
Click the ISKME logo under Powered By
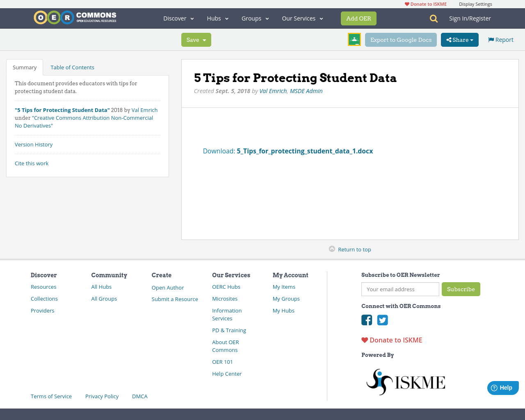[405, 381]
